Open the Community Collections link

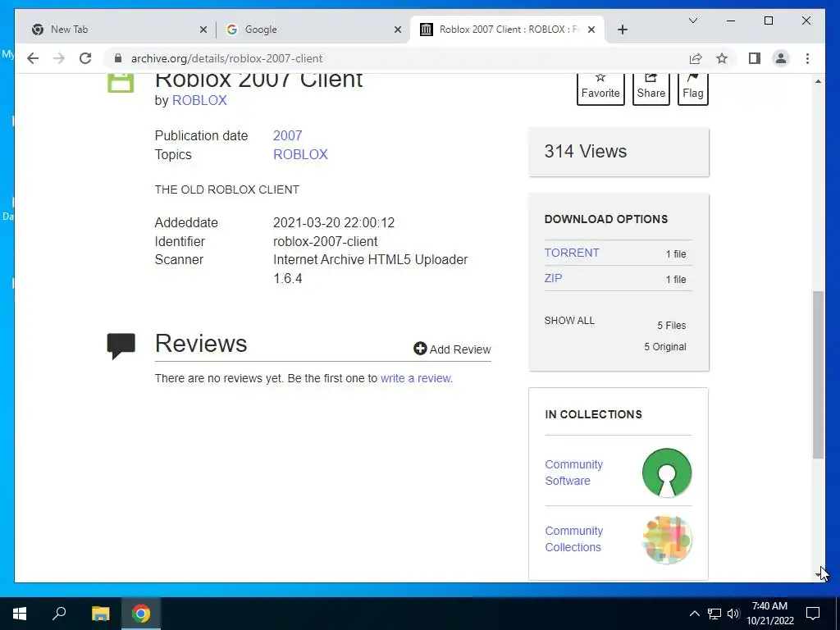pyautogui.click(x=573, y=539)
